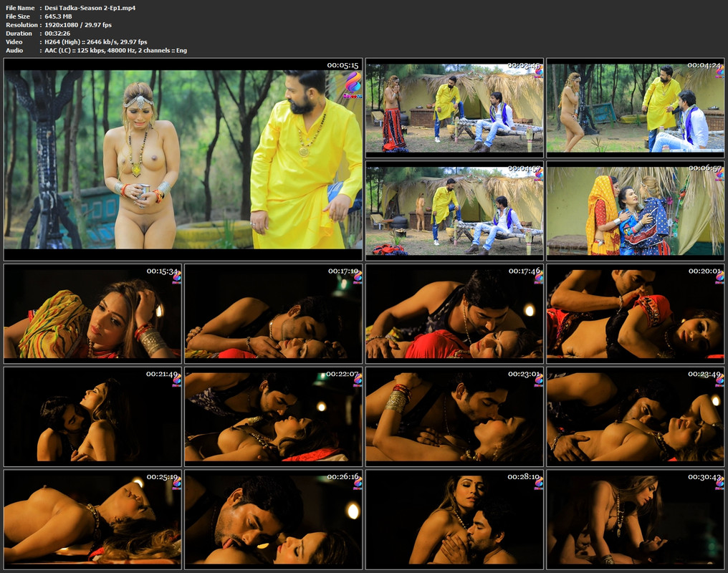Pick the thumbnail frame stamped 00:28:10
The image size is (728, 573).
point(454,520)
